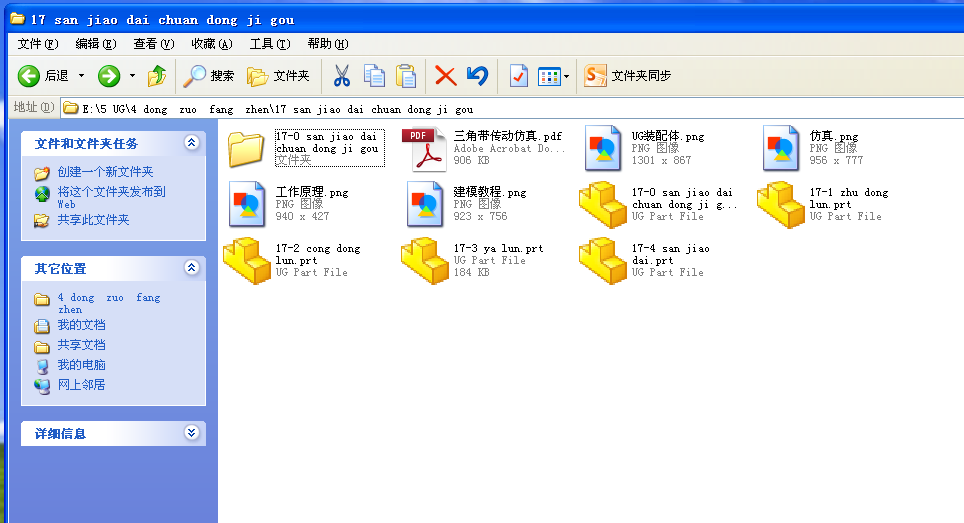Click the Copy toolbar icon
The image size is (964, 523).
coord(374,76)
